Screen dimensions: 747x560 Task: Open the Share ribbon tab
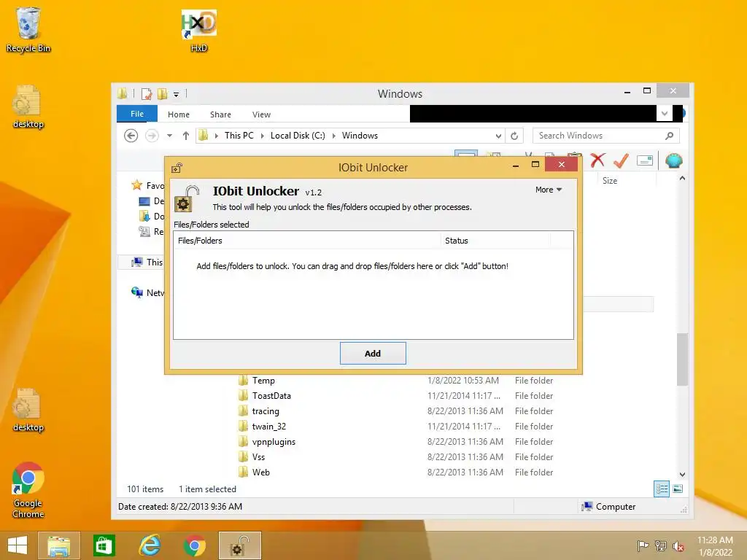pos(220,114)
